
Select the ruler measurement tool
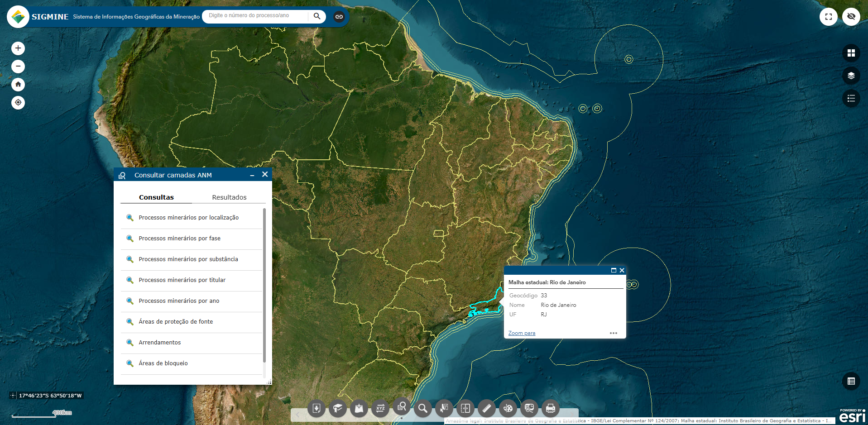[x=486, y=409]
